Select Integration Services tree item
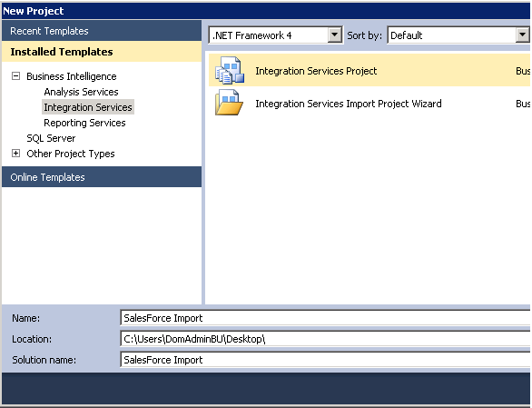This screenshot has width=532, height=408. tap(88, 107)
